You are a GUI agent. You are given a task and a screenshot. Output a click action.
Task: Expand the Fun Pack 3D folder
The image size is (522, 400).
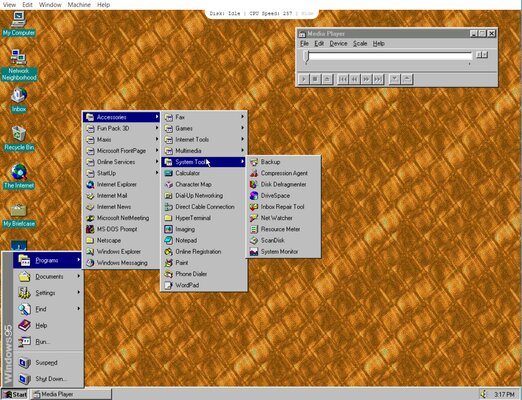point(121,128)
